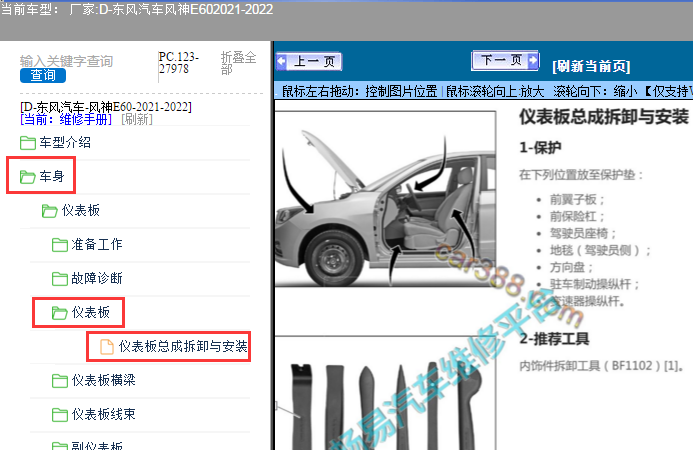Image resolution: width=693 pixels, height=450 pixels.
Task: Open the 仪表板横梁 folder icon
Action: (x=60, y=381)
